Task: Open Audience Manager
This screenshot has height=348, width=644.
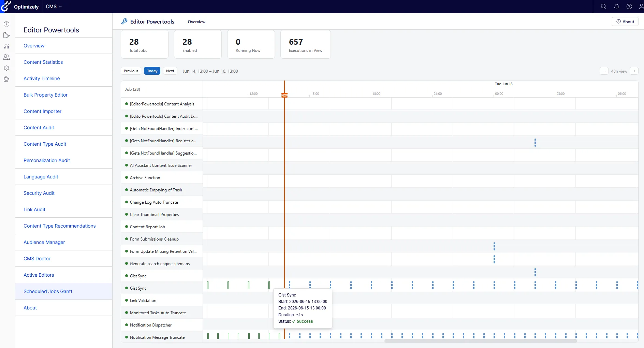Action: 64,242
